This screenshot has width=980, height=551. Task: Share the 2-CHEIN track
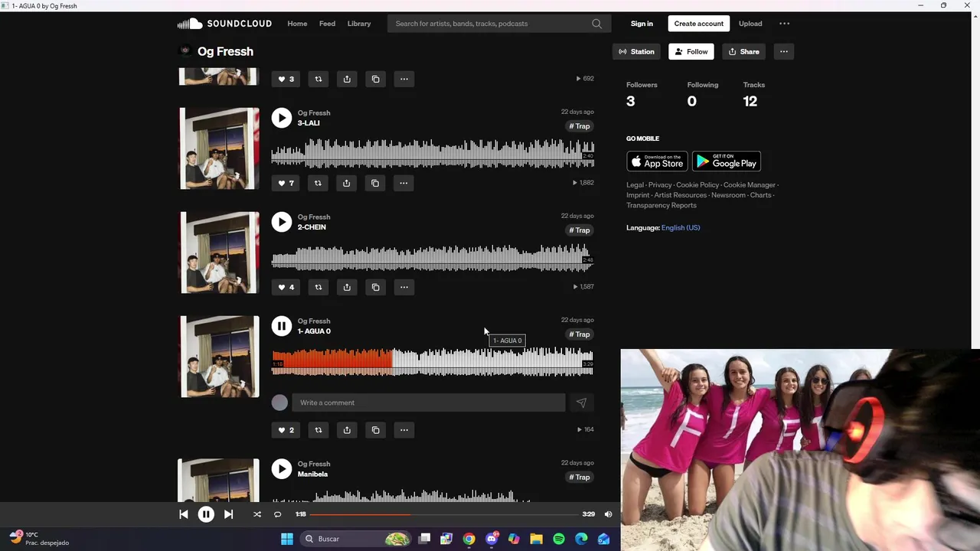[x=347, y=287]
